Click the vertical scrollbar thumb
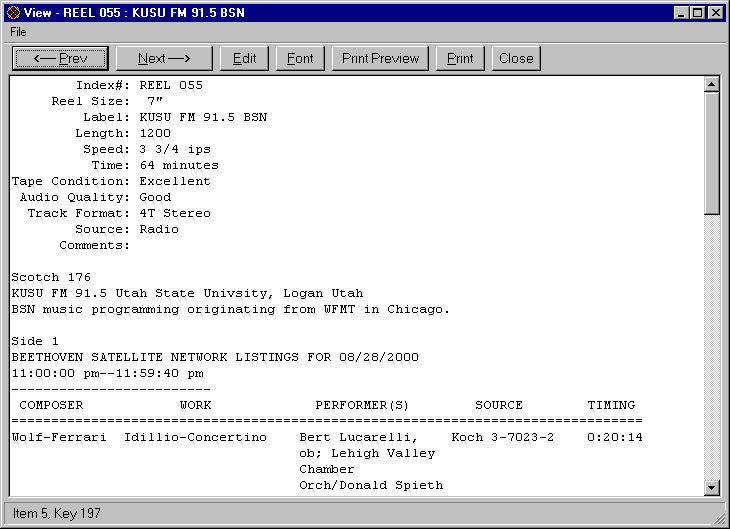730x529 pixels. pyautogui.click(x=711, y=153)
